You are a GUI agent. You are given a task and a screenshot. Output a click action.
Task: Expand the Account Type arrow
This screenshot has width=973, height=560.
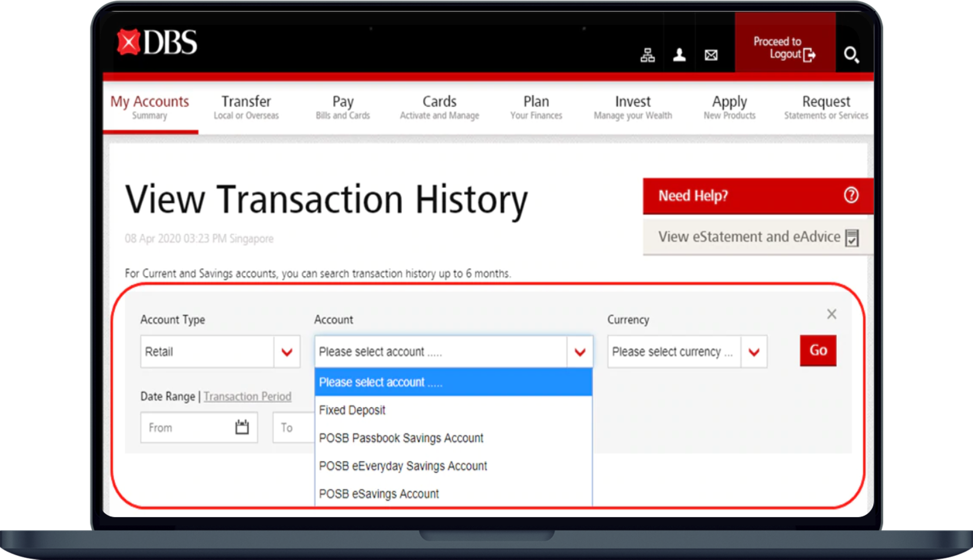click(x=287, y=352)
